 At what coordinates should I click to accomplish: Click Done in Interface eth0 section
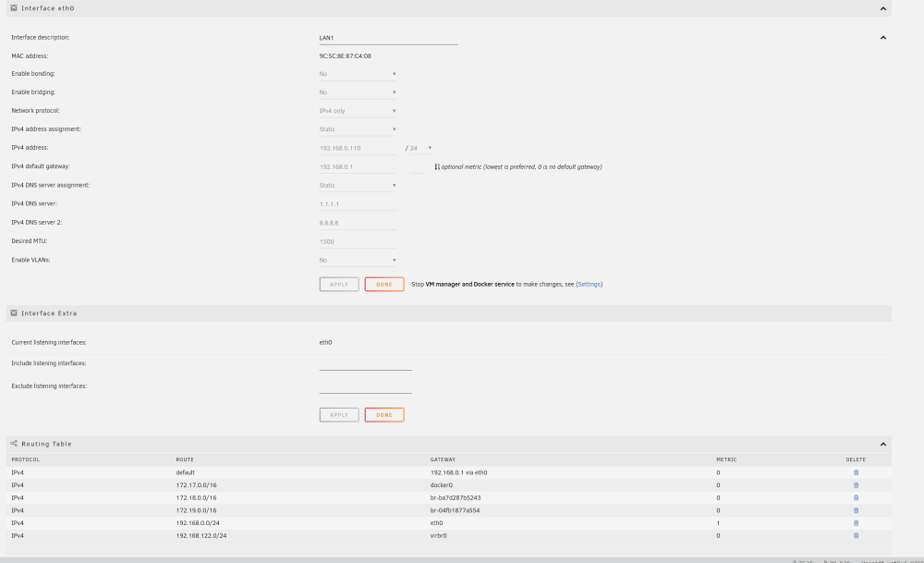(384, 284)
